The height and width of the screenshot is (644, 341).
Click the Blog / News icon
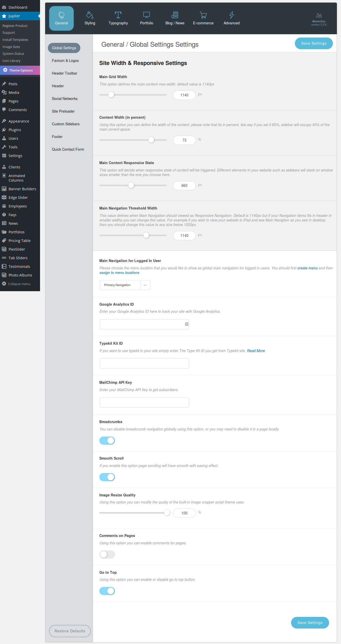[175, 15]
